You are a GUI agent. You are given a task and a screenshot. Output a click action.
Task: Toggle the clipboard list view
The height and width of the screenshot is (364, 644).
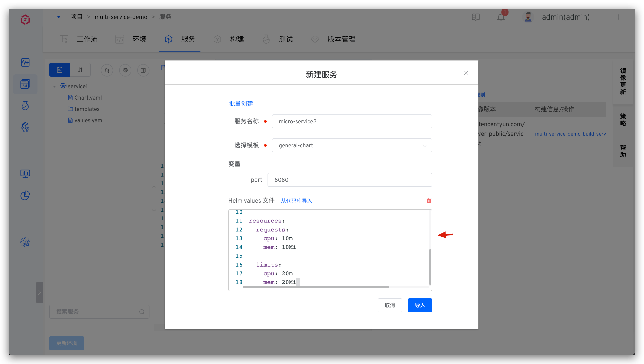pyautogui.click(x=59, y=70)
